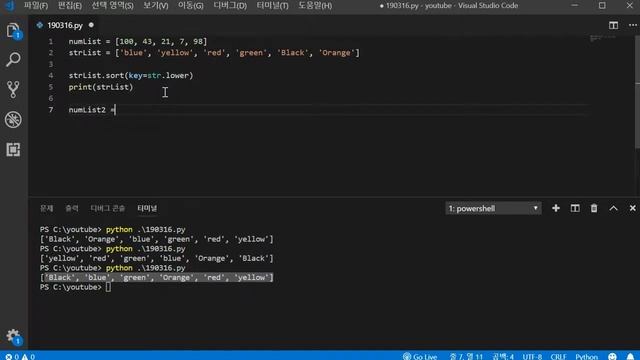Change CRLF end of line sequence
This screenshot has height=360, width=640.
pos(558,356)
